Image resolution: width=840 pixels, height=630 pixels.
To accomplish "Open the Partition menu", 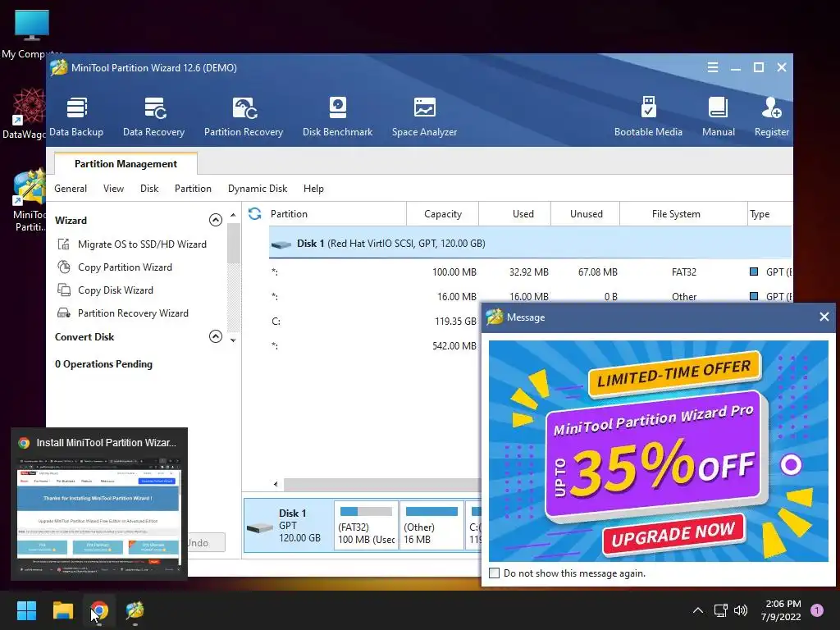I will point(193,189).
